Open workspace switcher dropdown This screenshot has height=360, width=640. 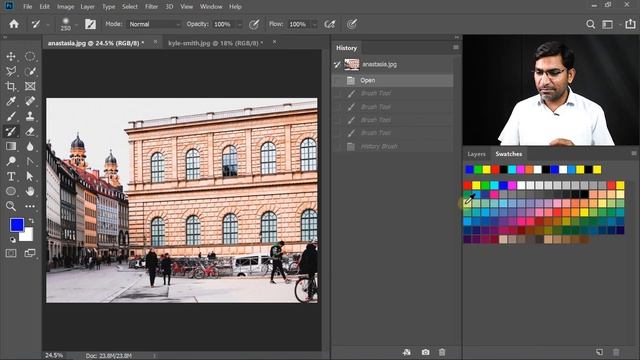[609, 24]
